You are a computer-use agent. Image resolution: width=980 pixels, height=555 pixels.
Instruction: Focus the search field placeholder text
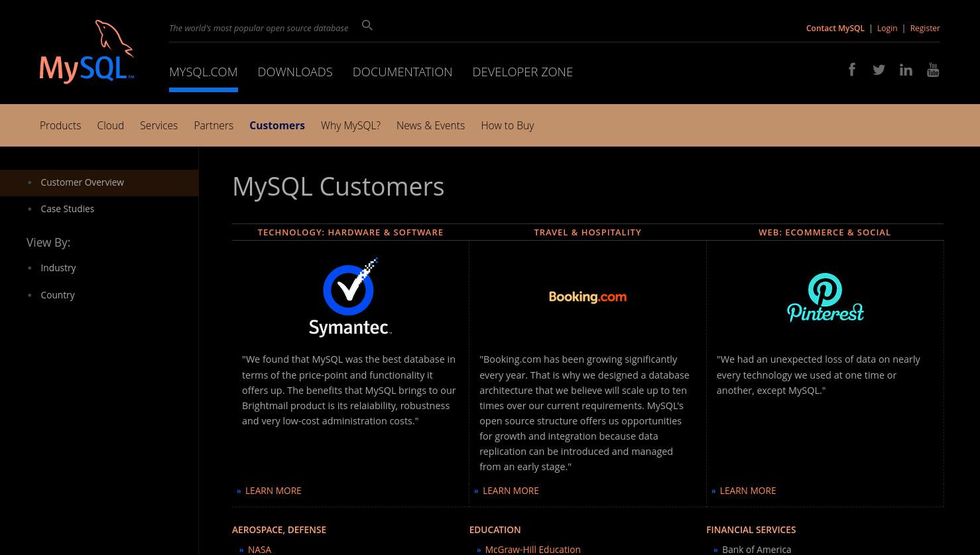(x=259, y=28)
